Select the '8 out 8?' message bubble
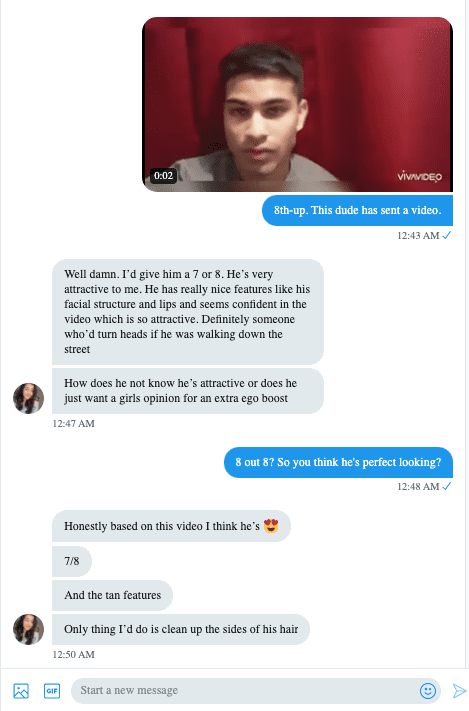This screenshot has height=711, width=469. pos(338,463)
